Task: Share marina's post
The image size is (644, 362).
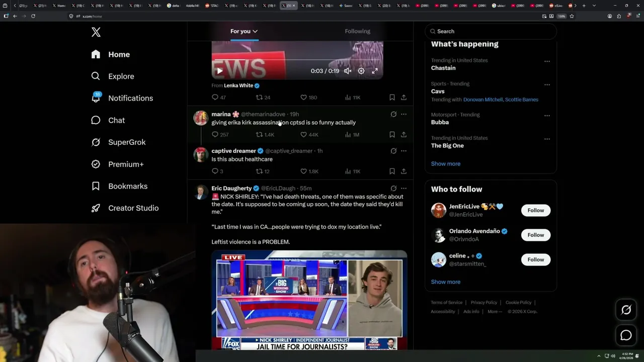Action: 404,135
